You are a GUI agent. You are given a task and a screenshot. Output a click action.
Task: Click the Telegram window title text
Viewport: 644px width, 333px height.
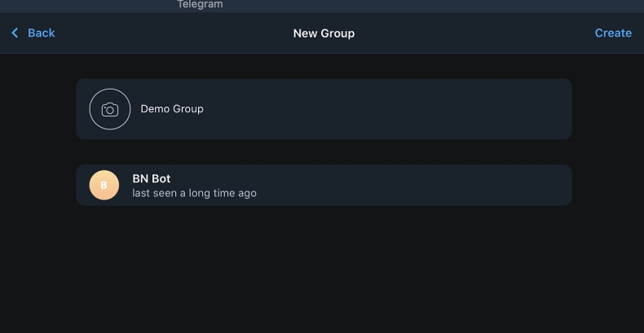pos(200,5)
